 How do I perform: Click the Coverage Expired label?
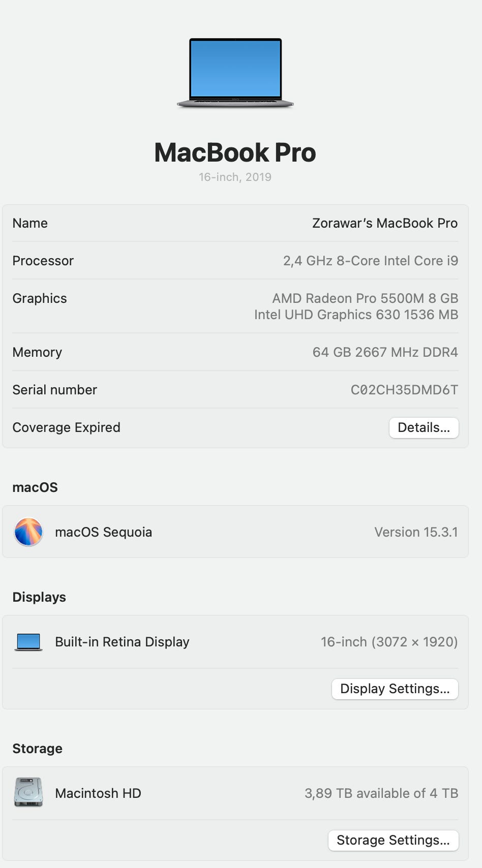pos(66,427)
